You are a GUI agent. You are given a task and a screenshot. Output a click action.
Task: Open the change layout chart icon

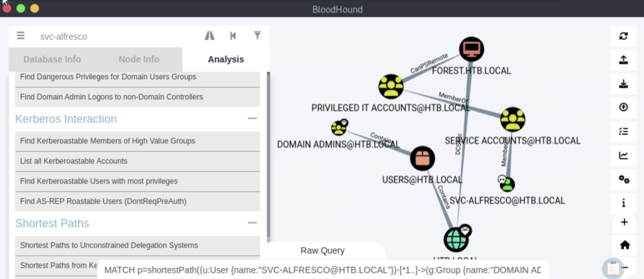click(623, 155)
